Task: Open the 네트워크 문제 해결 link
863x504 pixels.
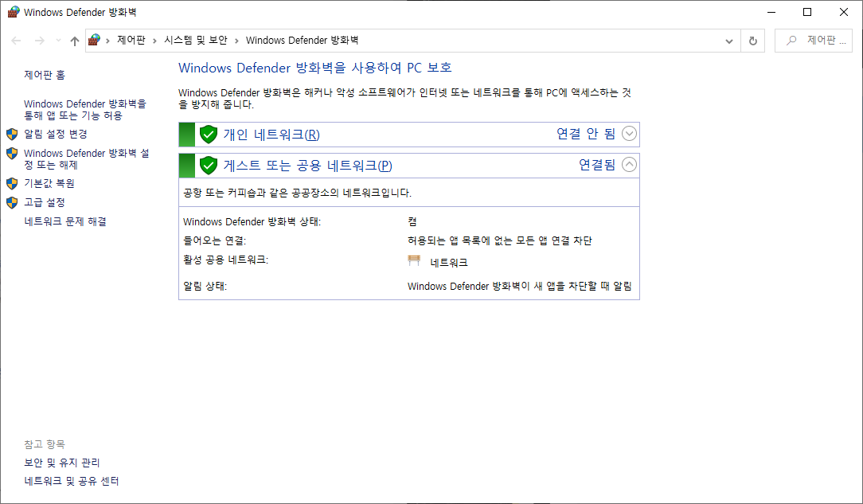Action: (65, 221)
